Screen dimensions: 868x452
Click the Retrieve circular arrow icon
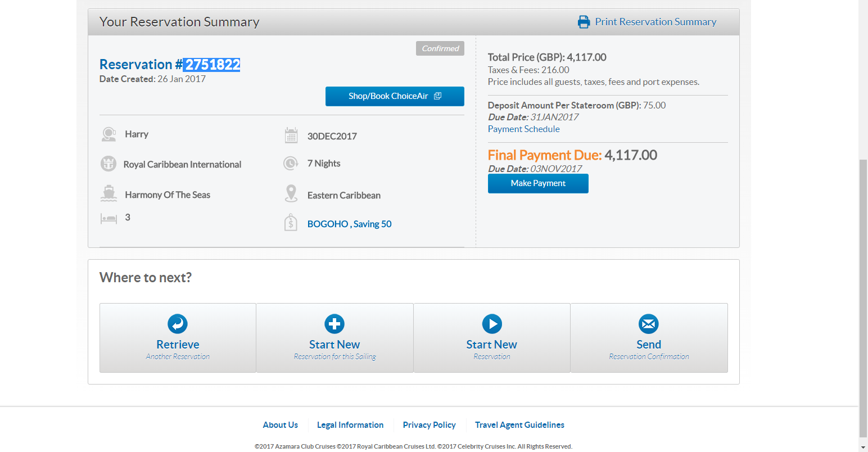(x=178, y=324)
